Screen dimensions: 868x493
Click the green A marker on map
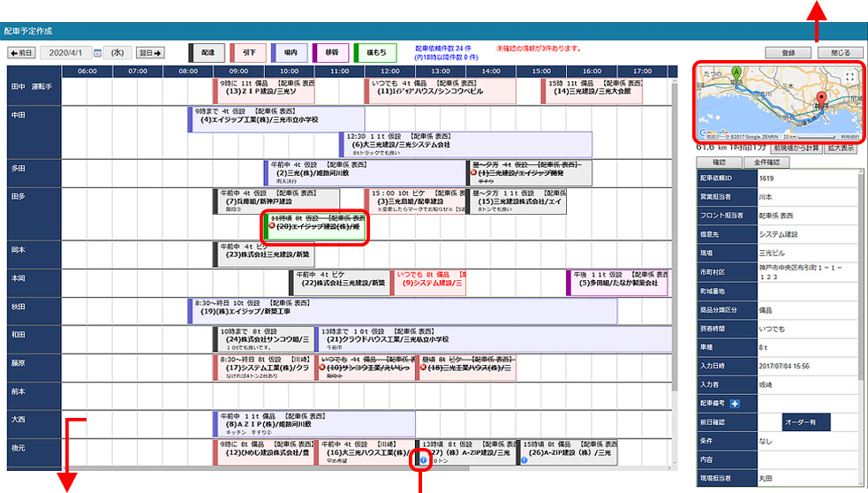pyautogui.click(x=737, y=70)
